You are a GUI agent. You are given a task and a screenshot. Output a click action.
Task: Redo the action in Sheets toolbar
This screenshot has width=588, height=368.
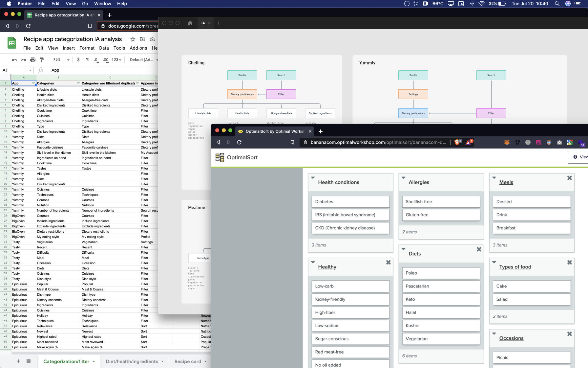[x=24, y=60]
